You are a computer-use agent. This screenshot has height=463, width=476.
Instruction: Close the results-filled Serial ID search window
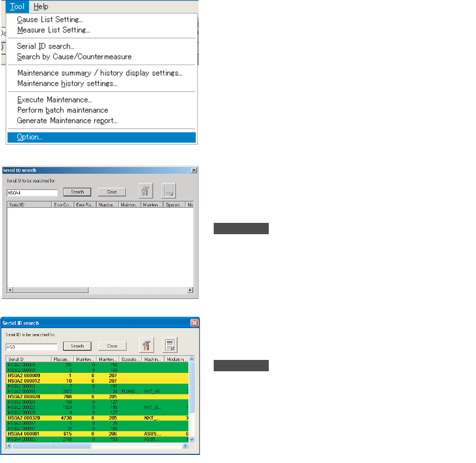(195, 323)
